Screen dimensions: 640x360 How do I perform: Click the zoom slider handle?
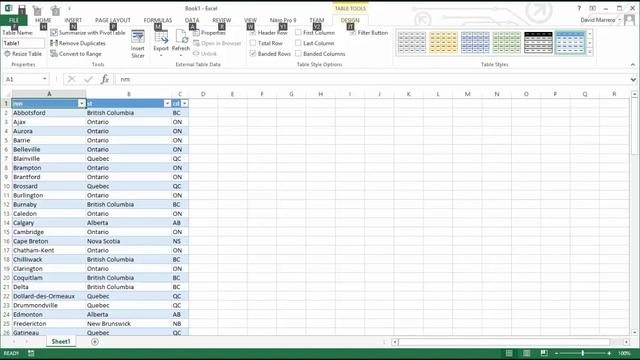tap(582, 353)
